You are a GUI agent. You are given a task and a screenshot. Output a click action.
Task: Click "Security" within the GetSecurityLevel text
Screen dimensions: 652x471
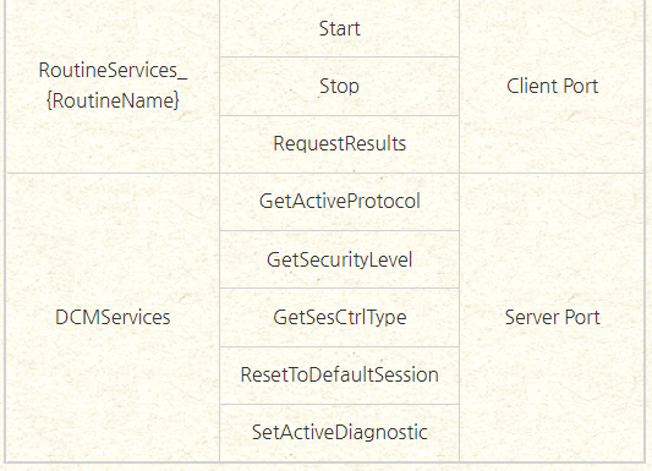coord(334,259)
